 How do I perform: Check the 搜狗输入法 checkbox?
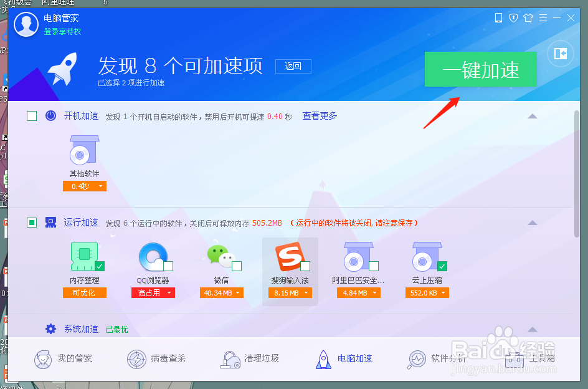(305, 266)
